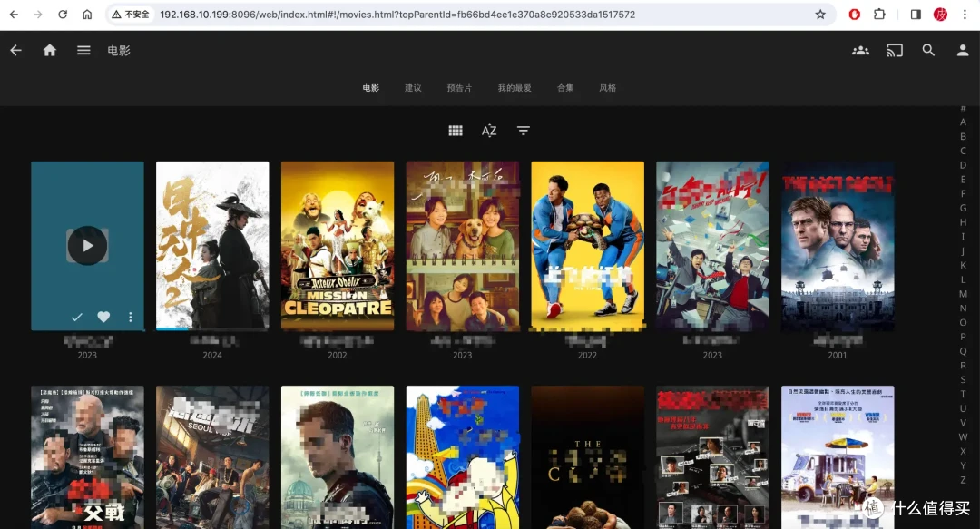
Task: Go to the Jellyfin home icon
Action: [49, 51]
